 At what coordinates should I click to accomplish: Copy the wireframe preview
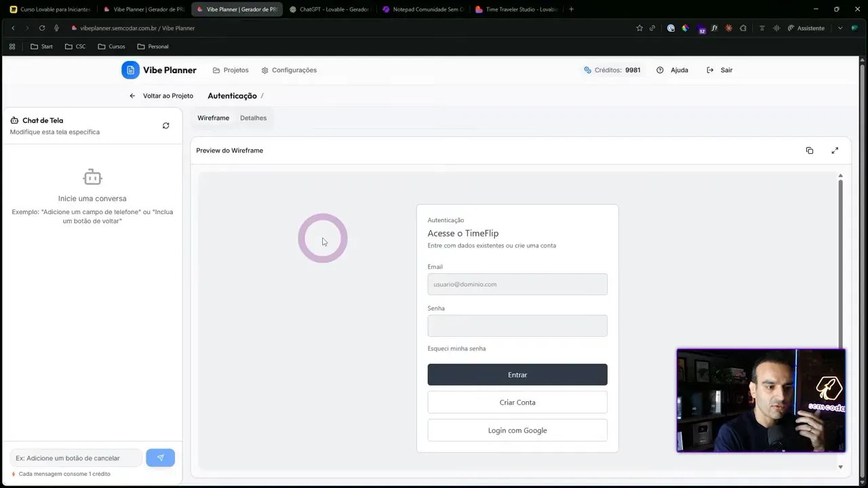[x=810, y=150]
